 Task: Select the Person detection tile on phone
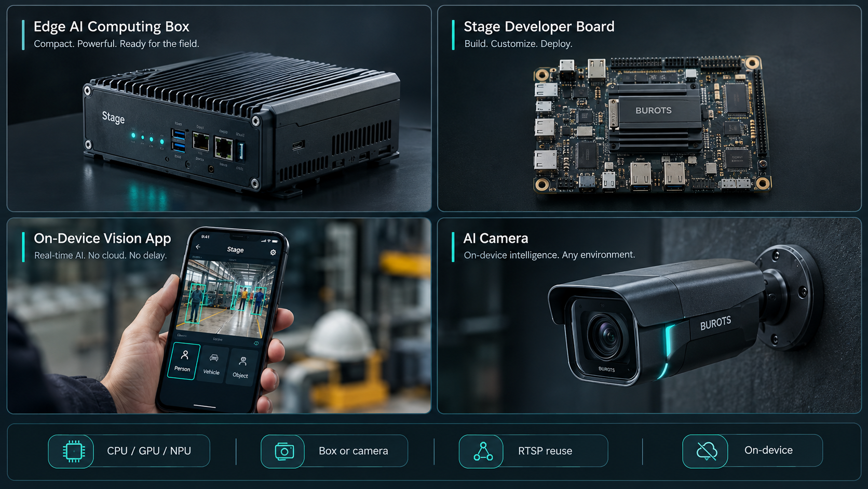click(183, 361)
